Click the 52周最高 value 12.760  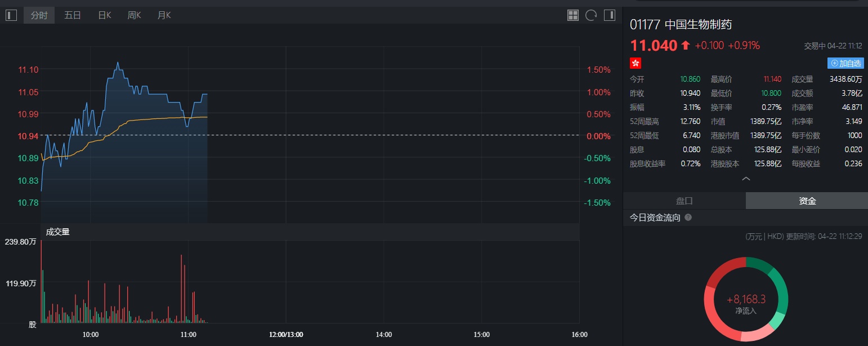[690, 122]
